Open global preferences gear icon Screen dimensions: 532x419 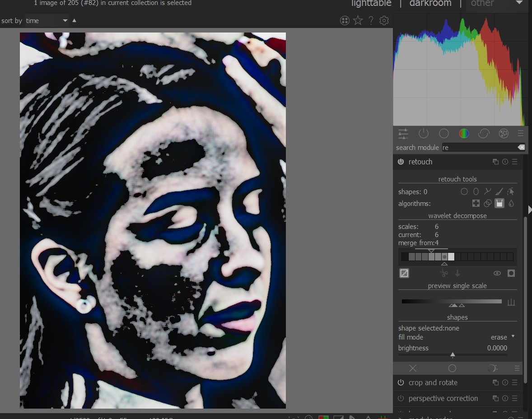click(384, 21)
